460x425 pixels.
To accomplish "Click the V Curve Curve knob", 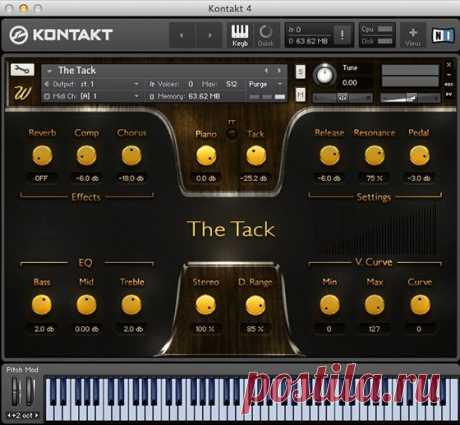I will (420, 305).
